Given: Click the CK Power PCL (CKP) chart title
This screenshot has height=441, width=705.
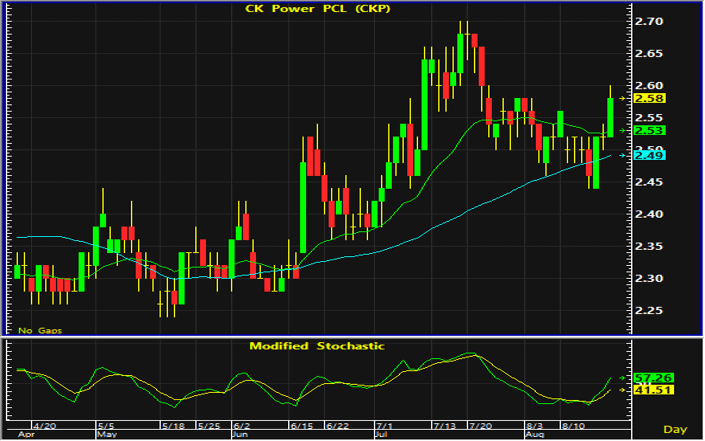Looking at the screenshot, I should point(317,9).
